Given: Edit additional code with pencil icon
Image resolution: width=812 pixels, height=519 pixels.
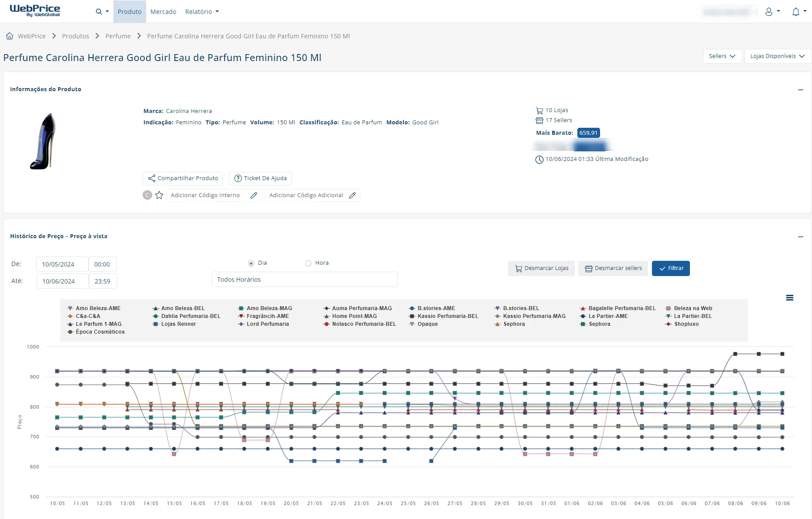Looking at the screenshot, I should 352,195.
